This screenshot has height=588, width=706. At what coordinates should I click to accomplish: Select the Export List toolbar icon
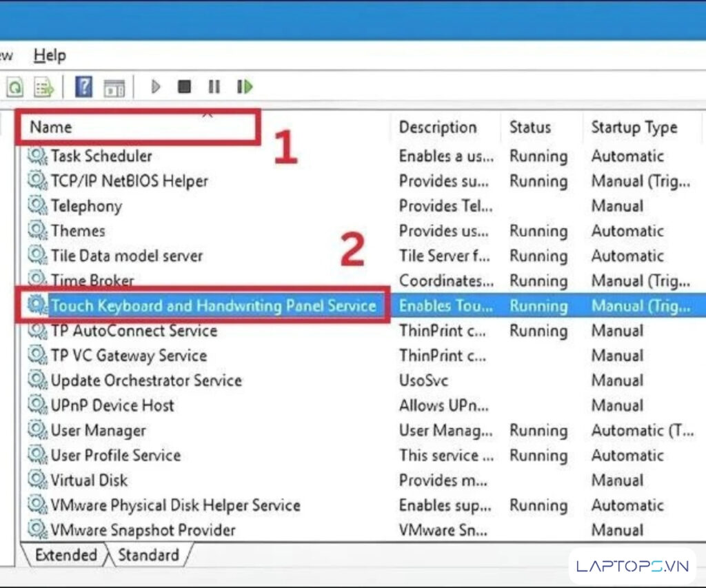pos(43,86)
